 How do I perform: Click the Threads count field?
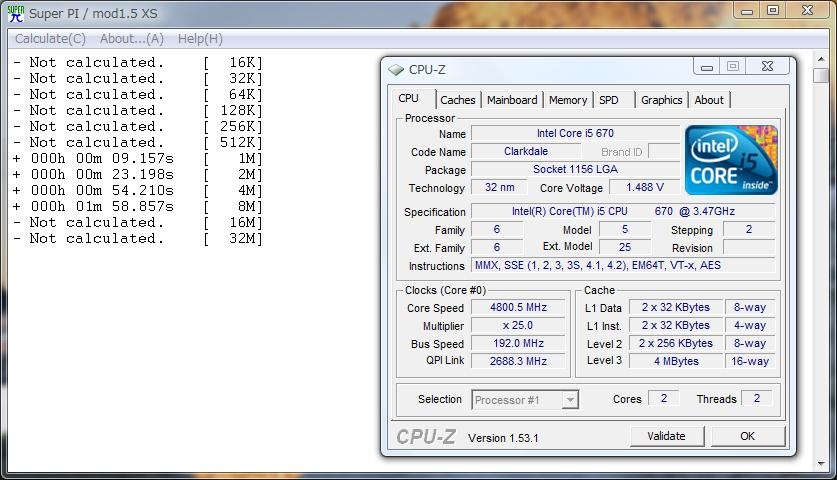[x=756, y=398]
